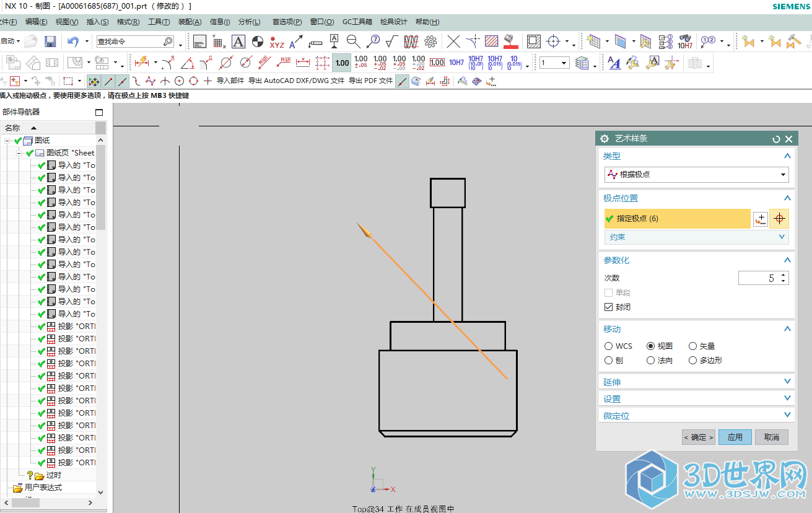Click the 确定 button

[699, 437]
